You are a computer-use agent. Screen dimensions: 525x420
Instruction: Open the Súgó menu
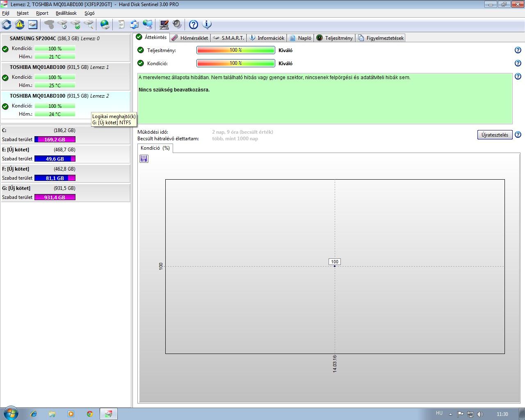pos(89,13)
